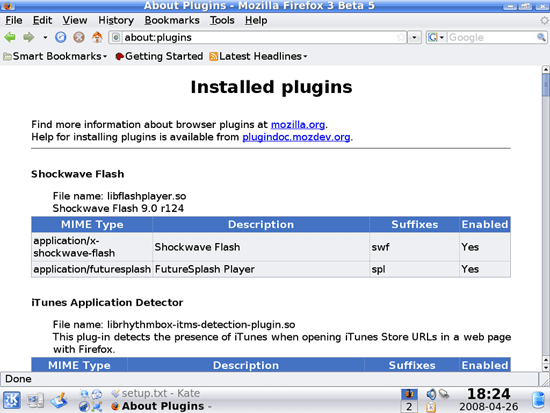The height and width of the screenshot is (413, 550).
Task: Open the KDE K menu
Action: coord(12,400)
